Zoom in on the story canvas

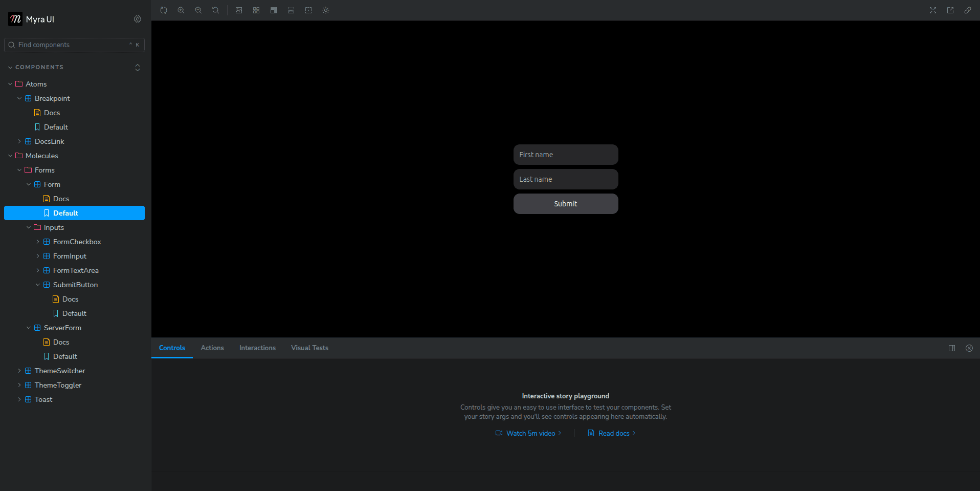tap(181, 10)
